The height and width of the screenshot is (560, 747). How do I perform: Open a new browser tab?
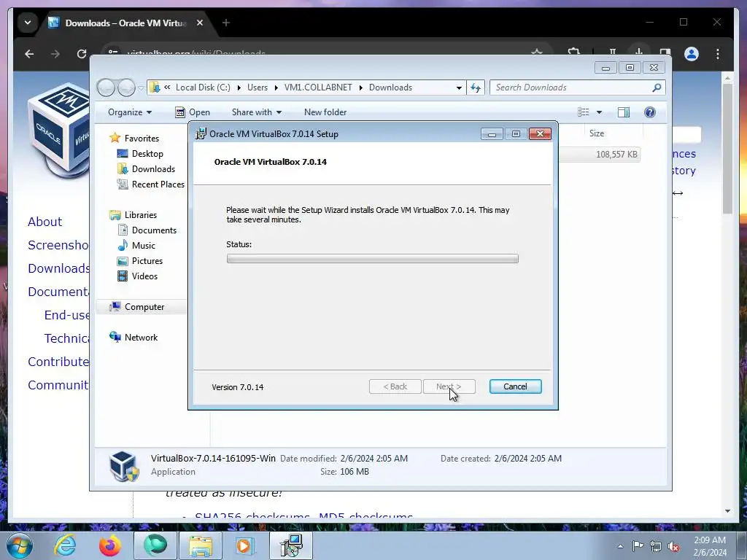[x=226, y=23]
